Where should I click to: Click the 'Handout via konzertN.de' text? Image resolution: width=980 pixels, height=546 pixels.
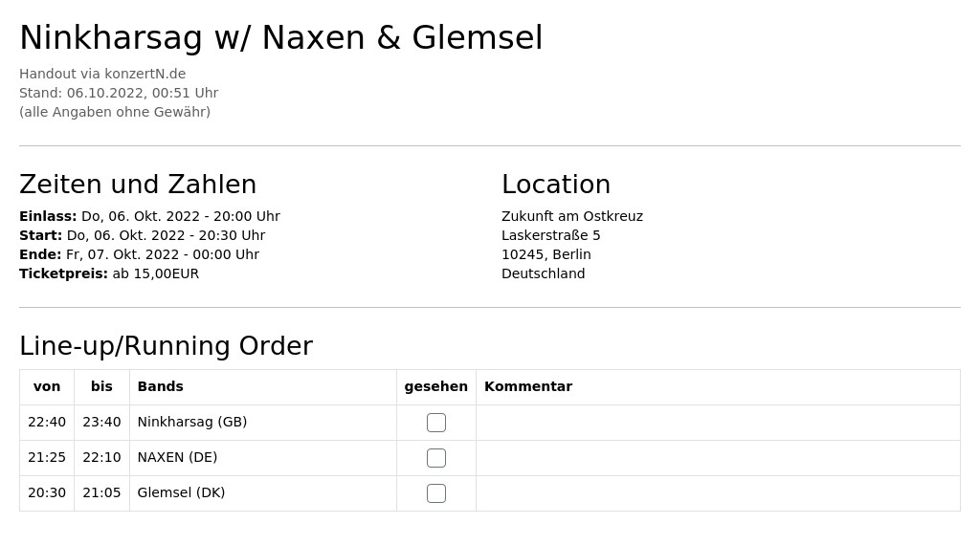coord(102,74)
